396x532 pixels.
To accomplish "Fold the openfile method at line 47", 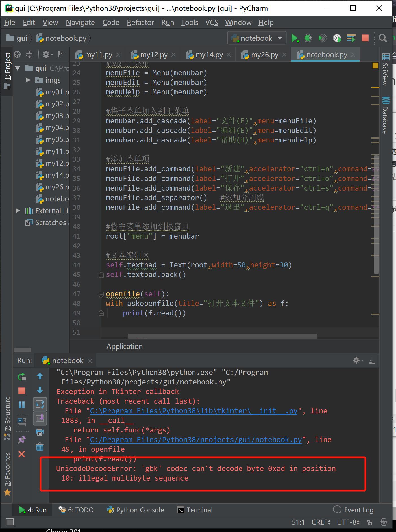I will pyautogui.click(x=101, y=294).
